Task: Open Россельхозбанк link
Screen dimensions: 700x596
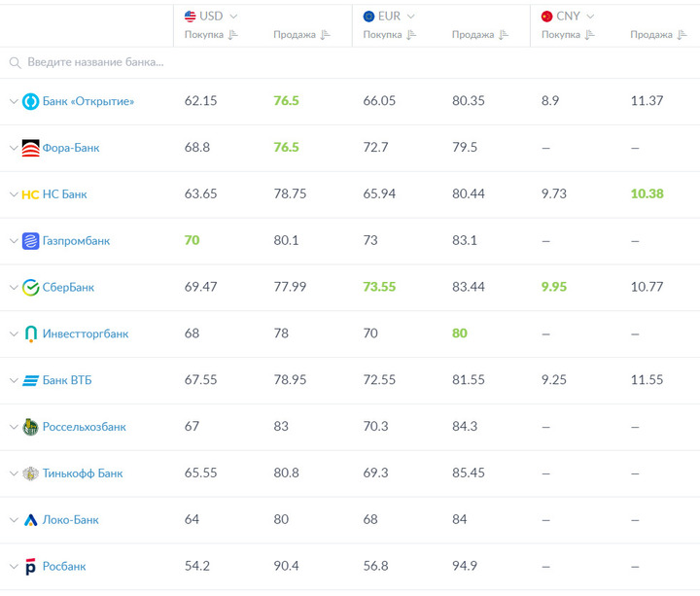Action: point(85,427)
